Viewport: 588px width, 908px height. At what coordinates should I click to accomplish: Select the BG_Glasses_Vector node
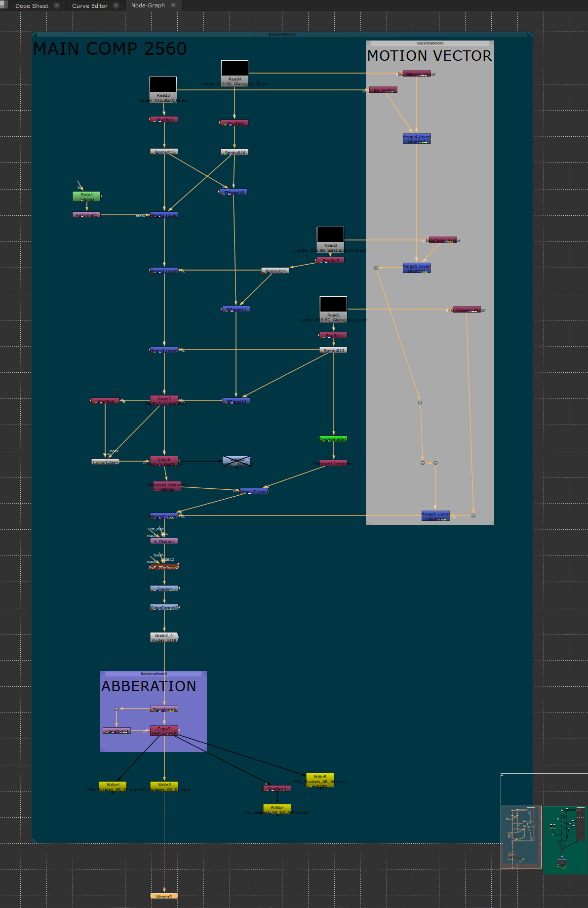tap(417, 74)
